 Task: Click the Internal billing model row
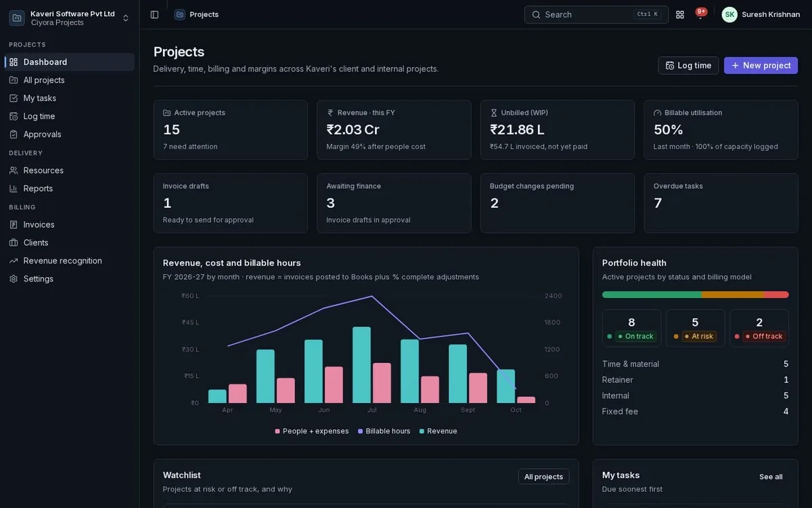[x=696, y=396]
